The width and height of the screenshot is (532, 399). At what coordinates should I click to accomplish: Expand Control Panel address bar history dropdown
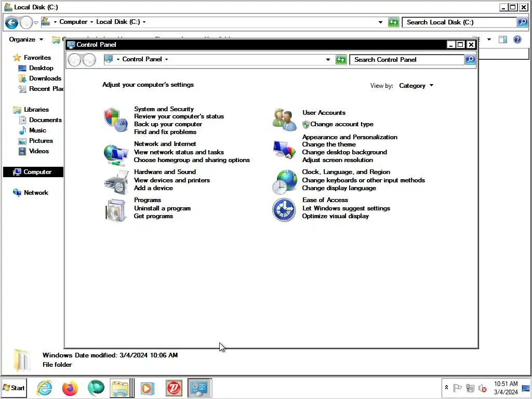[328, 60]
